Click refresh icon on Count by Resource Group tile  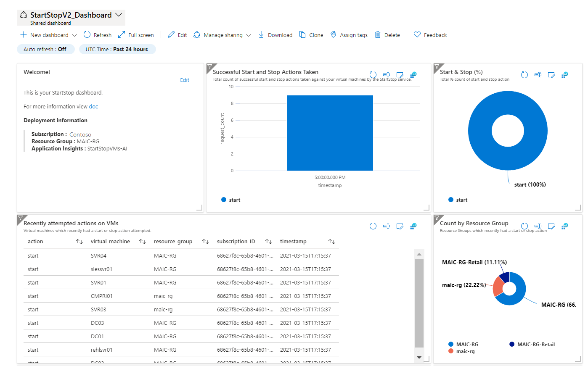point(524,226)
